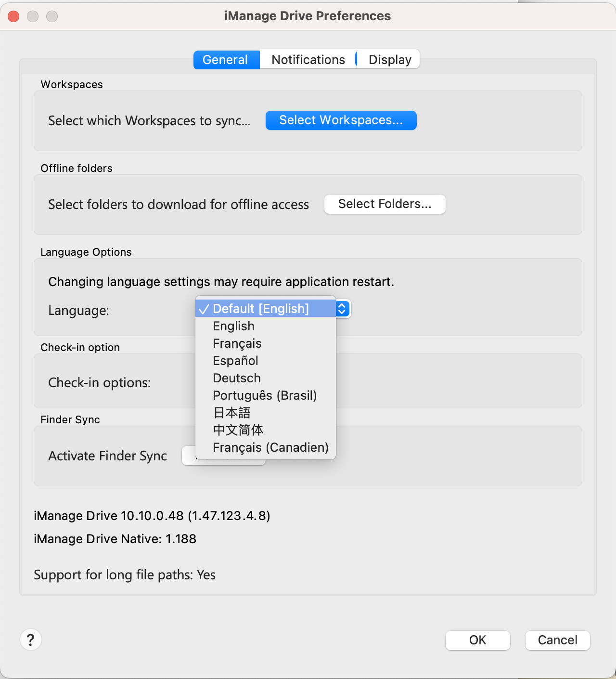Click the 'Check-in options:' label

(99, 383)
